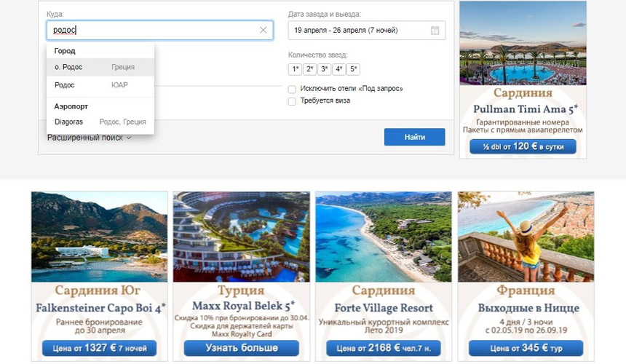Open the Forte Village Resort photo

pos(384,237)
